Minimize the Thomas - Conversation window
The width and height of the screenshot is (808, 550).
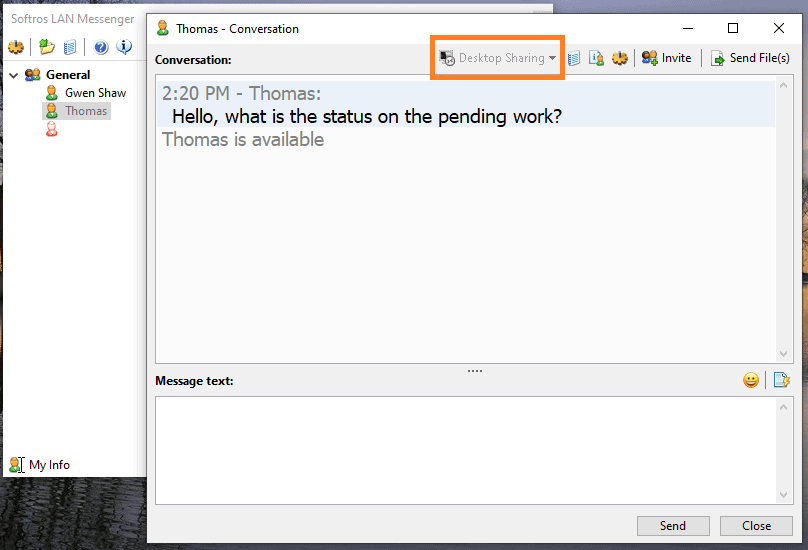click(x=688, y=28)
